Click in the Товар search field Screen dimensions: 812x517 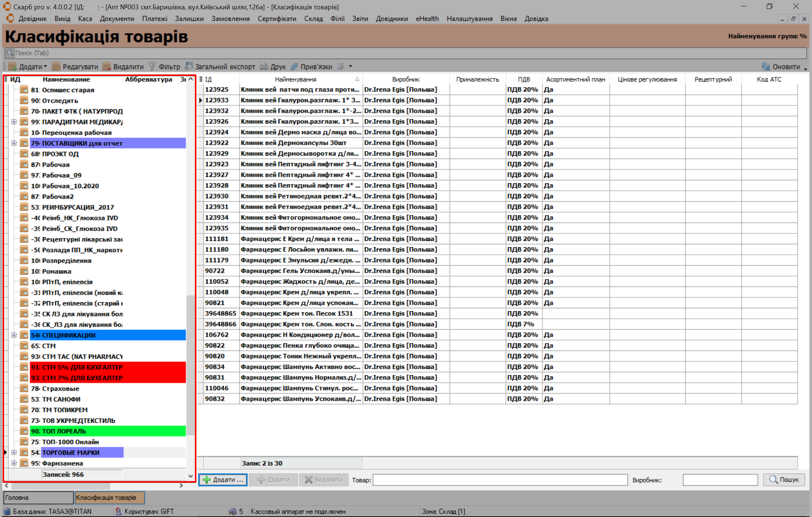pos(500,480)
